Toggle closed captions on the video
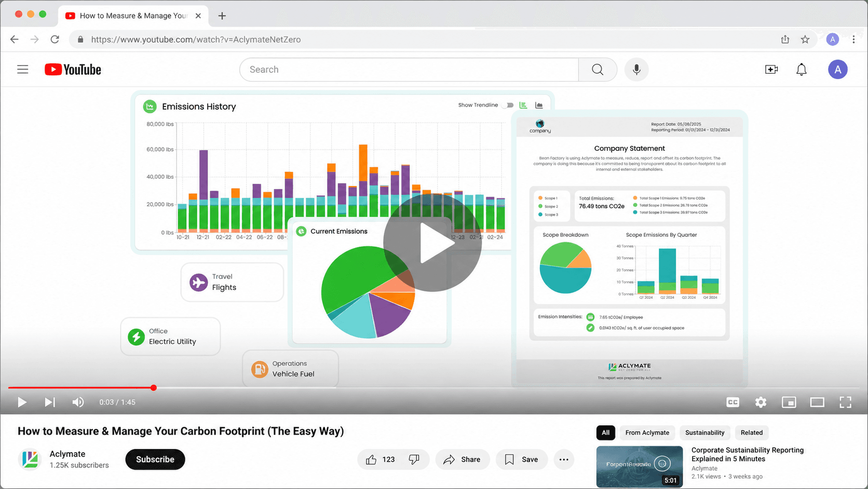Viewport: 868px width, 489px height. [733, 402]
